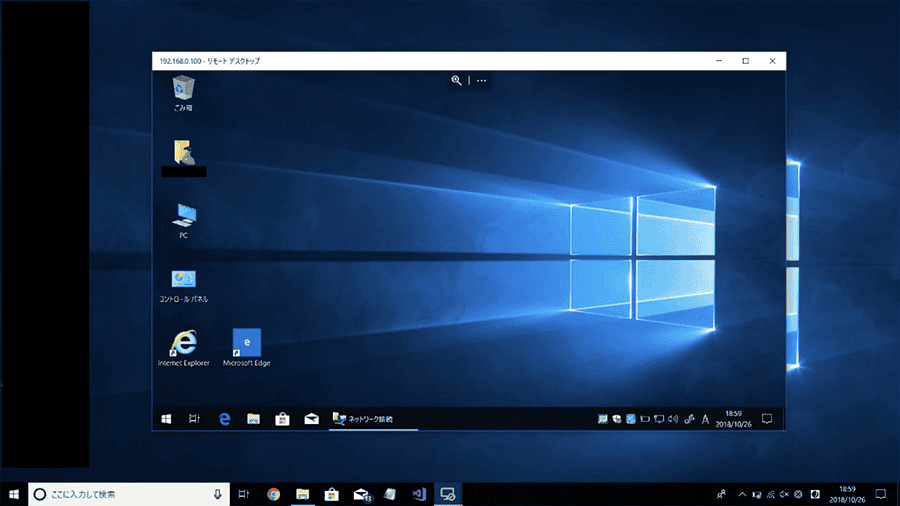
Task: Click the local IME indicator icon
Action: (x=815, y=494)
